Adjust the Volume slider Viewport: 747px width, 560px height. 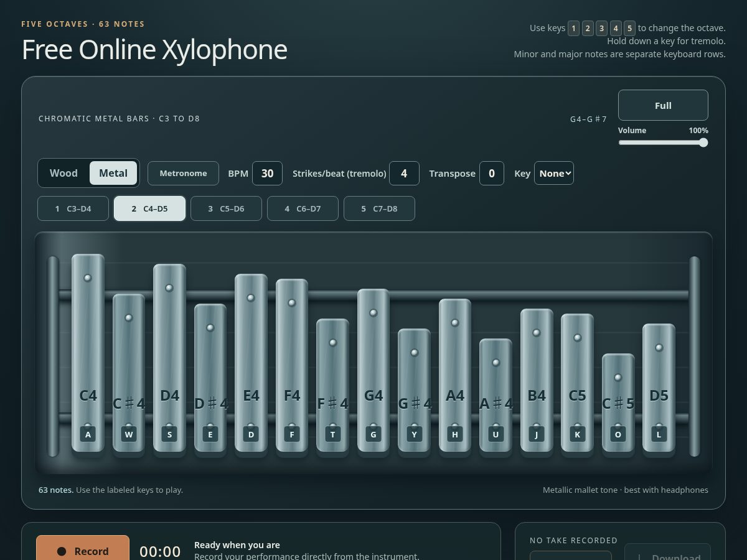click(663, 142)
